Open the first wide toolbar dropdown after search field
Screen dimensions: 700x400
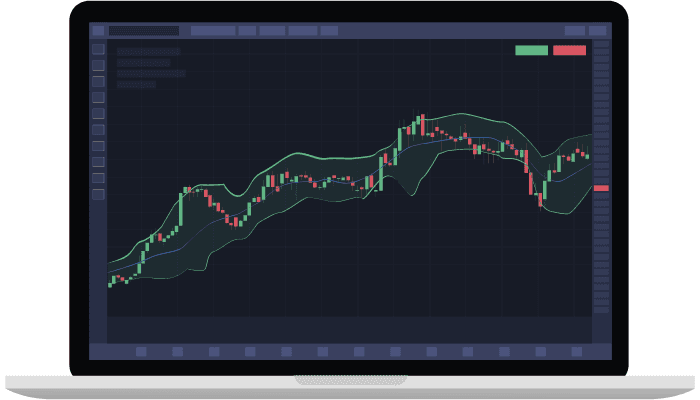(x=212, y=31)
